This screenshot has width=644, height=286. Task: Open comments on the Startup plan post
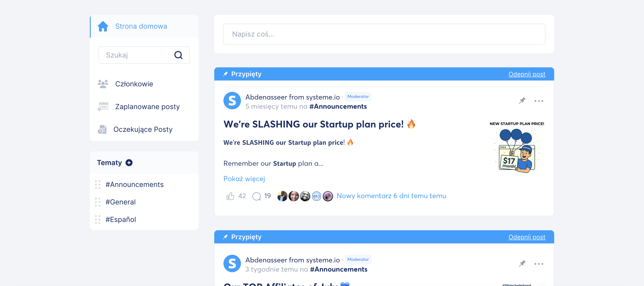coord(257,196)
